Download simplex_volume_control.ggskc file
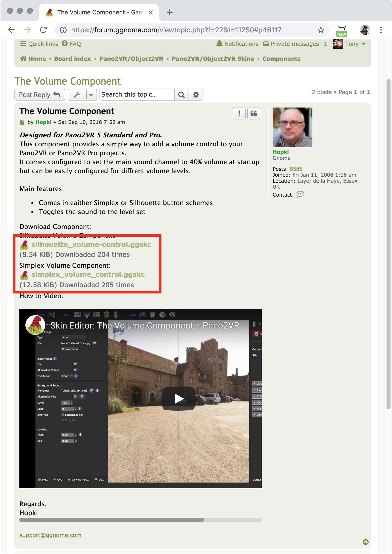Image resolution: width=392 pixels, height=554 pixels. tap(88, 275)
